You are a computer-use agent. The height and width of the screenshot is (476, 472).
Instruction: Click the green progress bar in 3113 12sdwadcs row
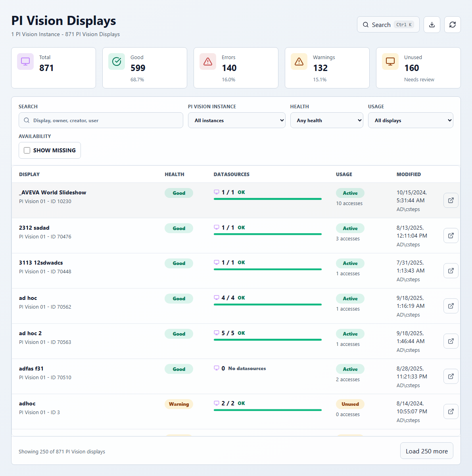268,269
